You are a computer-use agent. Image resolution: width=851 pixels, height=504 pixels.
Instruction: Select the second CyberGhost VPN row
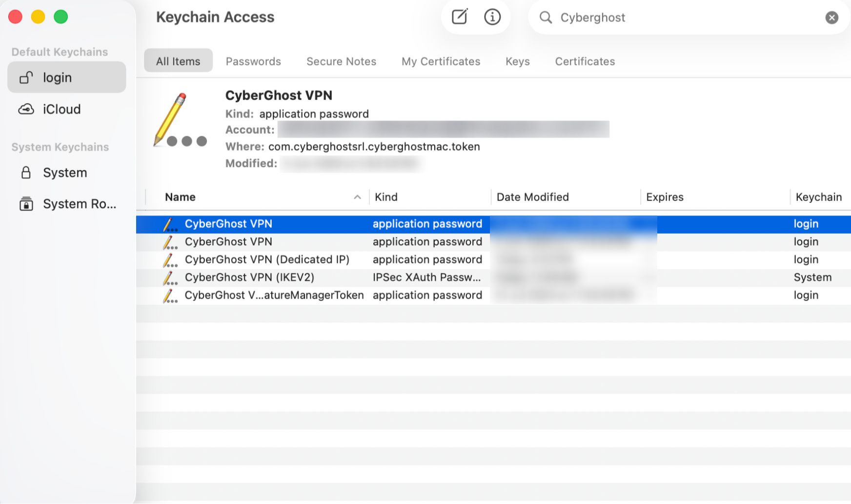coord(493,242)
